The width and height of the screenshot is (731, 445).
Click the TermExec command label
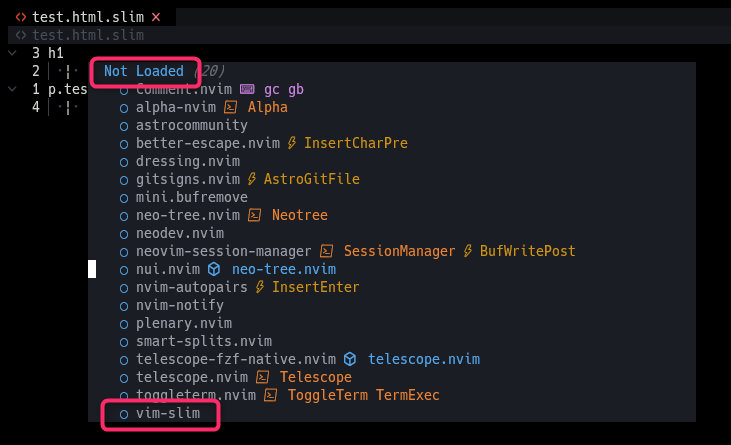(x=408, y=395)
